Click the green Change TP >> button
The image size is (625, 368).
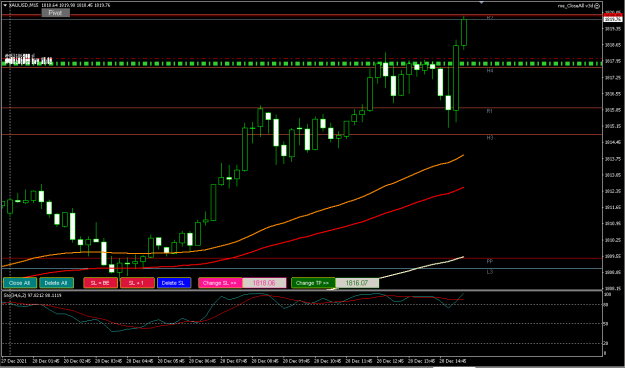click(313, 283)
